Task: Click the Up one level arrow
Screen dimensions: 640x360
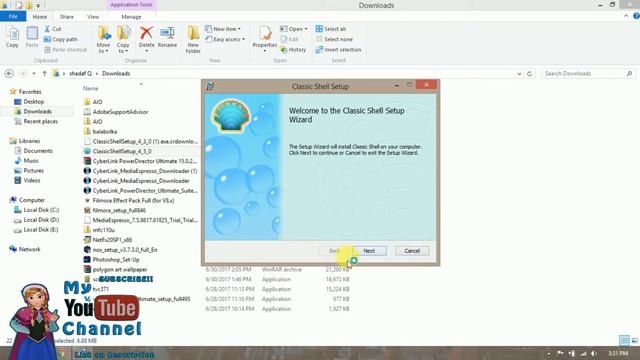Action: [44, 73]
